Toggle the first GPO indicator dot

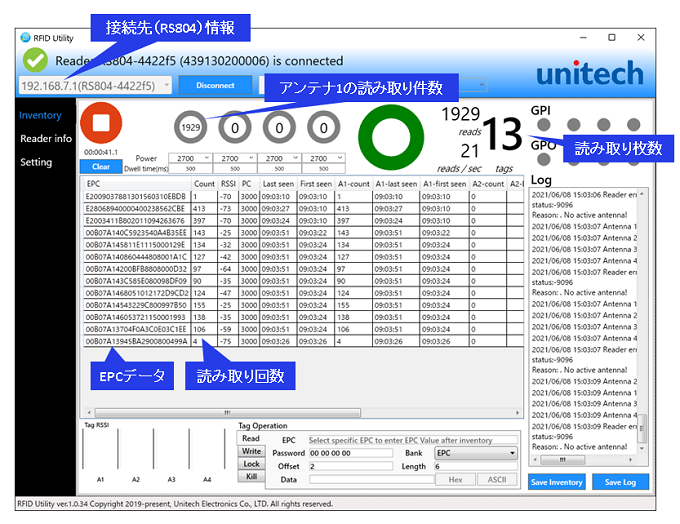tap(543, 159)
